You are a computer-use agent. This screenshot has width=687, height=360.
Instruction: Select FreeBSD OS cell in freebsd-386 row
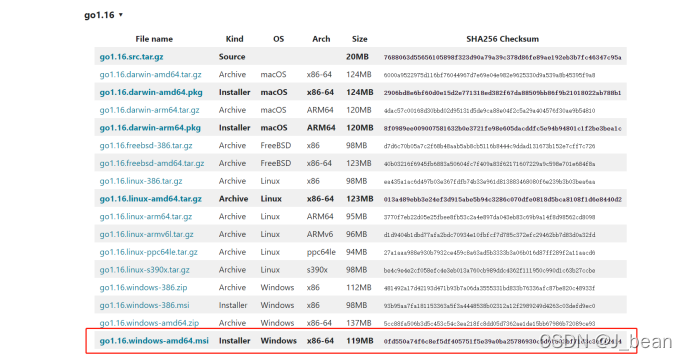[276, 145]
